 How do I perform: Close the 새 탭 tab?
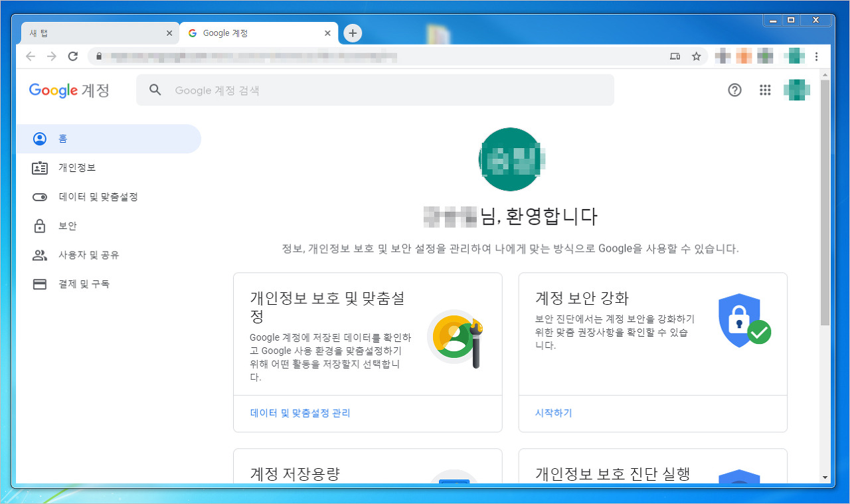[169, 33]
